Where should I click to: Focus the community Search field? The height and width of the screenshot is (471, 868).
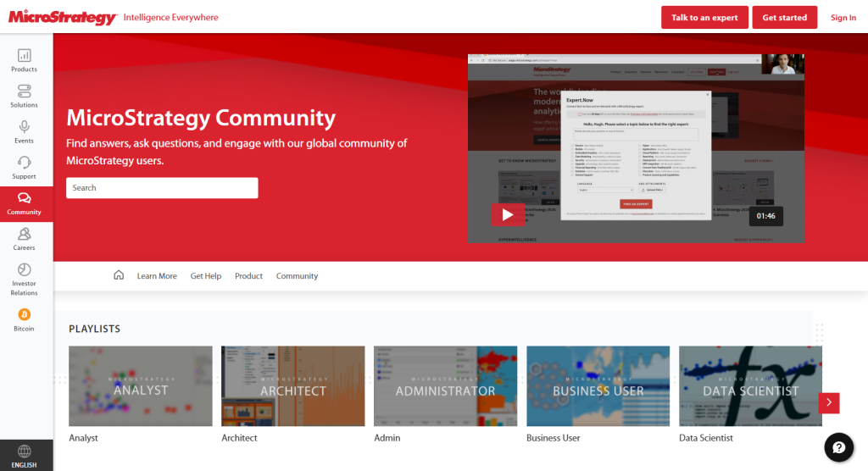(162, 187)
